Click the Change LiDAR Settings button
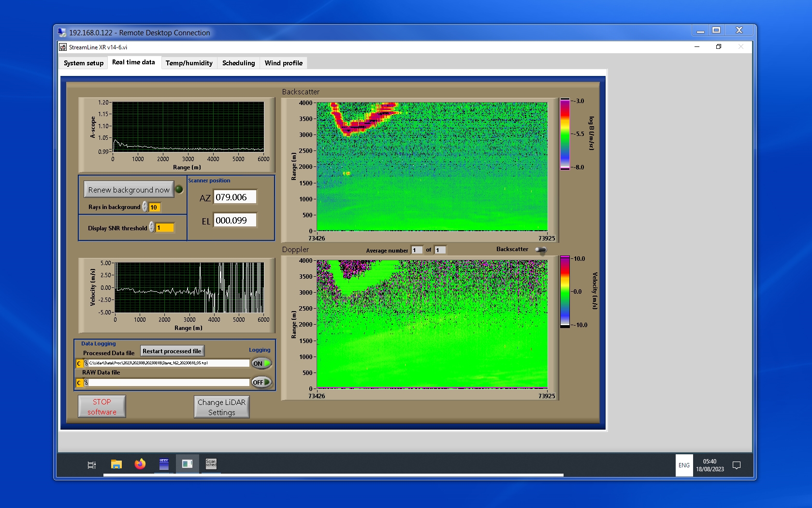 coord(222,407)
